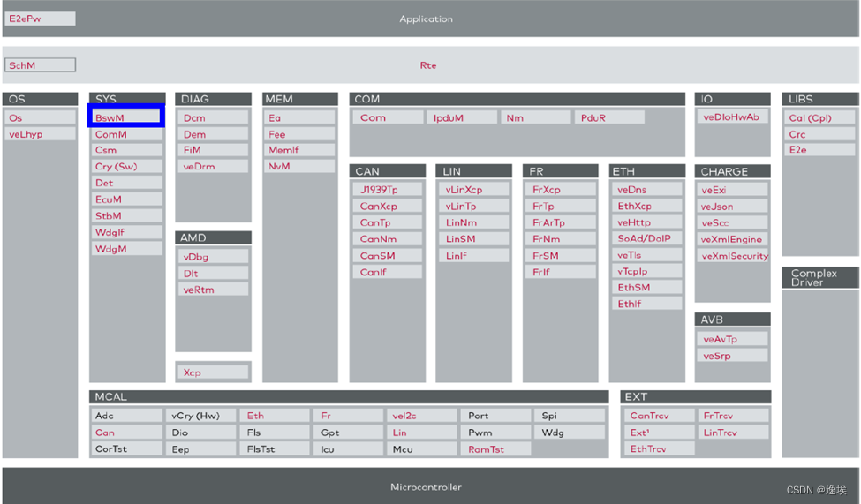
Task: Select the PduR module
Action: click(x=609, y=117)
